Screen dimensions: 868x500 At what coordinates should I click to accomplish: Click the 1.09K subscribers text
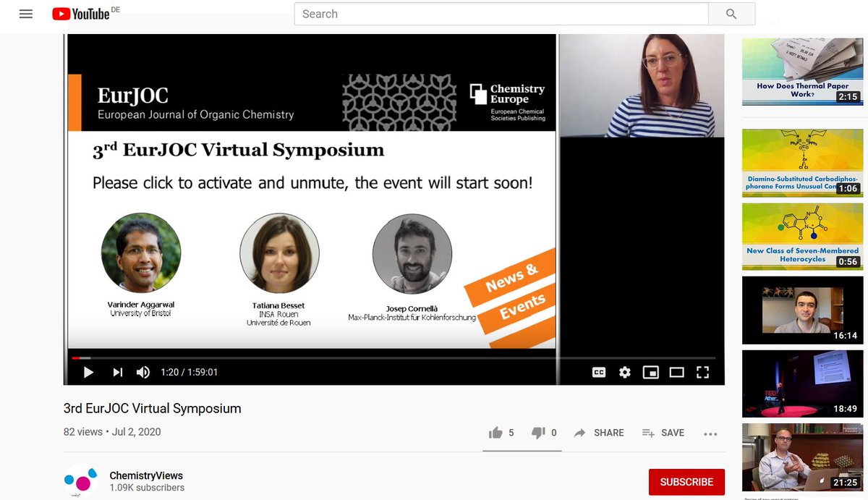pos(147,488)
